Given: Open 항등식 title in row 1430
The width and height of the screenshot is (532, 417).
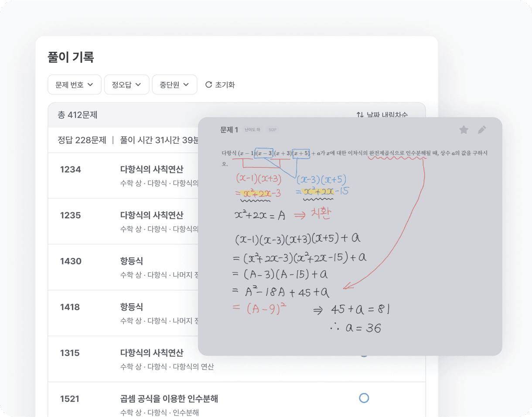Looking at the screenshot, I should coord(131,261).
